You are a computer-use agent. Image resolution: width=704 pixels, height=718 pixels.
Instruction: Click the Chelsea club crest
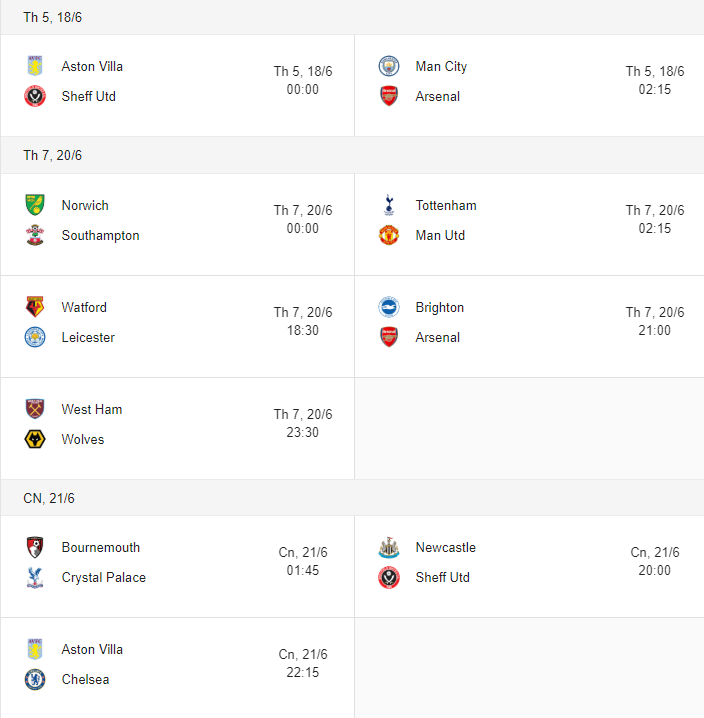(35, 679)
